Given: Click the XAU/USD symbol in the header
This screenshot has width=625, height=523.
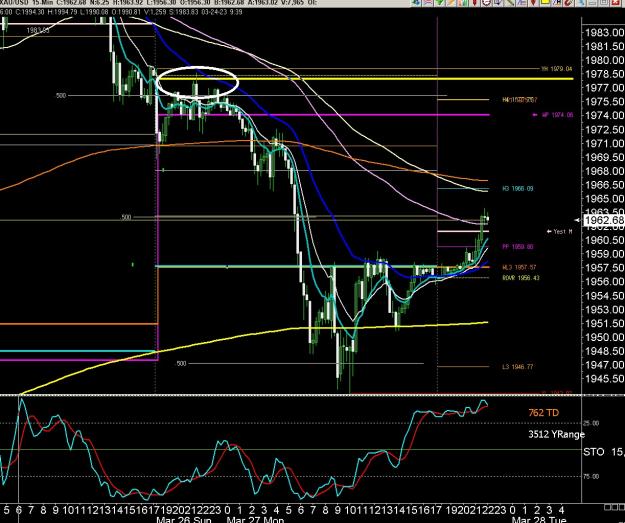Looking at the screenshot, I should pyautogui.click(x=14, y=4).
